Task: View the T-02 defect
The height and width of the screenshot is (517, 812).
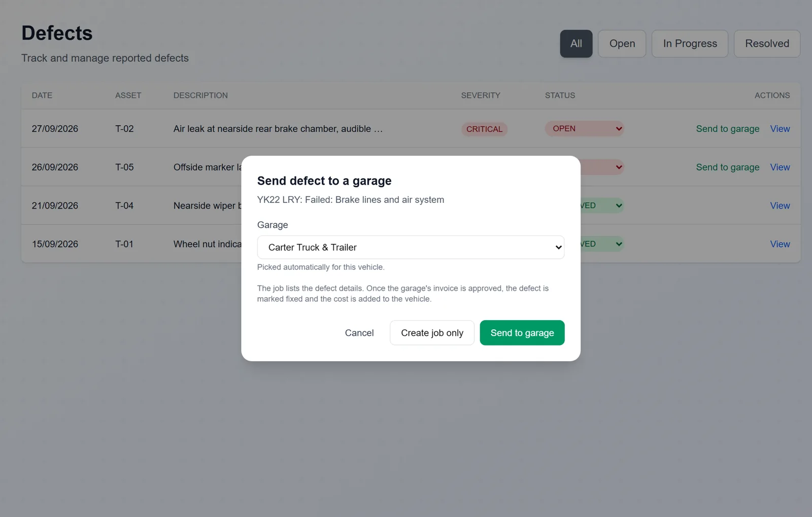Action: tap(780, 129)
